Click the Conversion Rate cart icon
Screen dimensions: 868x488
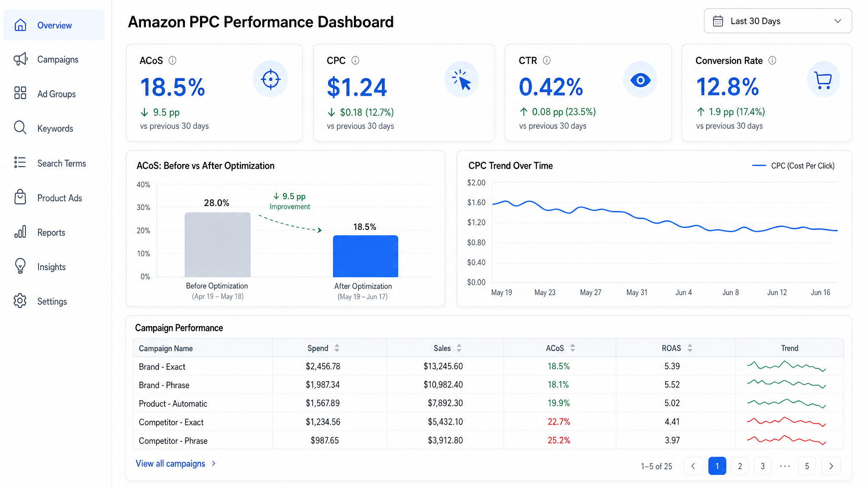[x=823, y=80]
